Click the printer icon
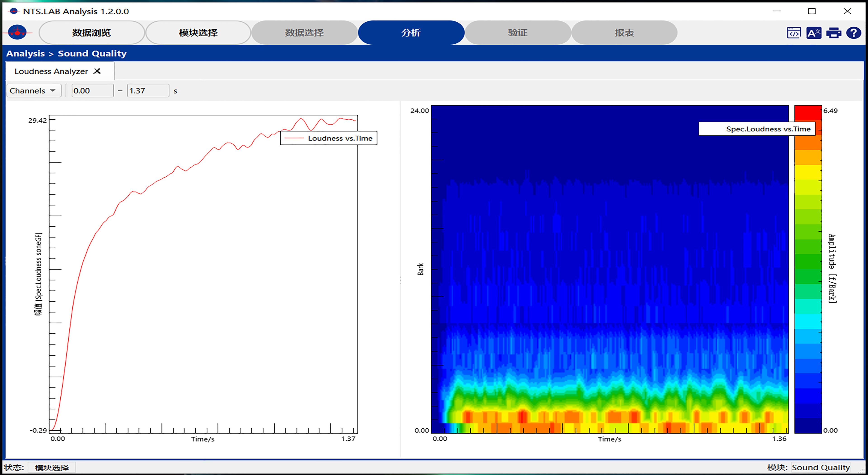Screen dimensions: 868x475 [834, 33]
